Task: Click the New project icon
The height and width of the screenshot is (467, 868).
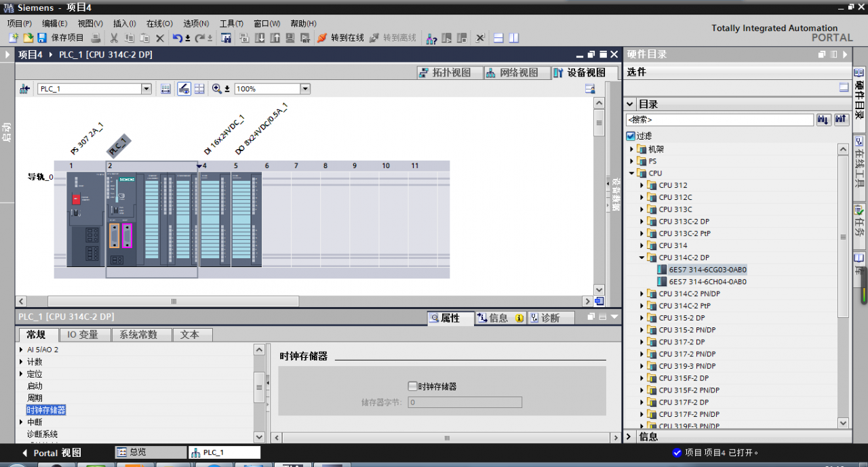Action: coord(14,38)
